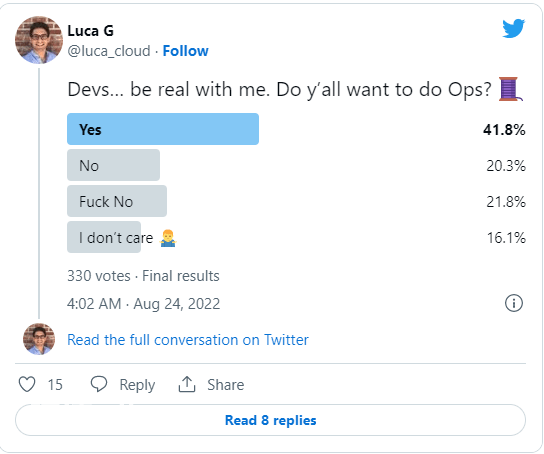The height and width of the screenshot is (454, 544).
Task: Click the share upload arrow icon
Action: [x=187, y=384]
